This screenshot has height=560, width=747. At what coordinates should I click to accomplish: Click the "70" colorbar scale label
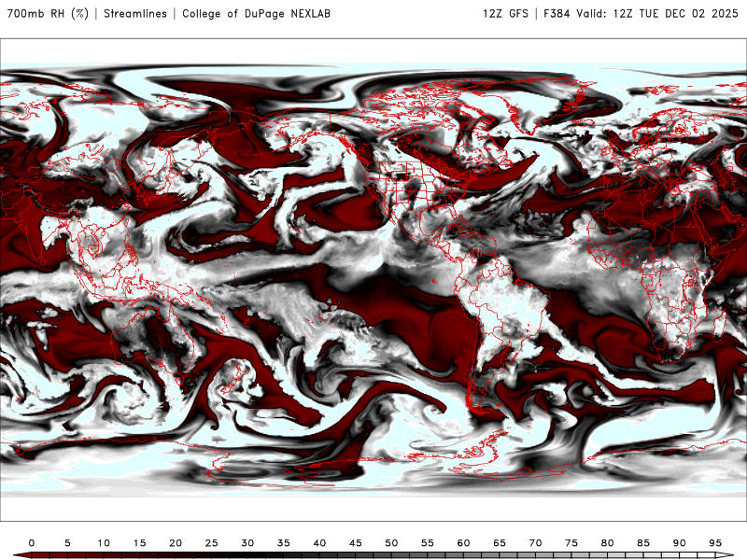(535, 543)
